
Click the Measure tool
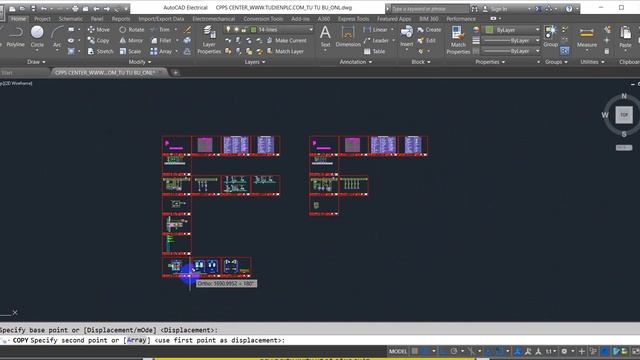[587, 37]
